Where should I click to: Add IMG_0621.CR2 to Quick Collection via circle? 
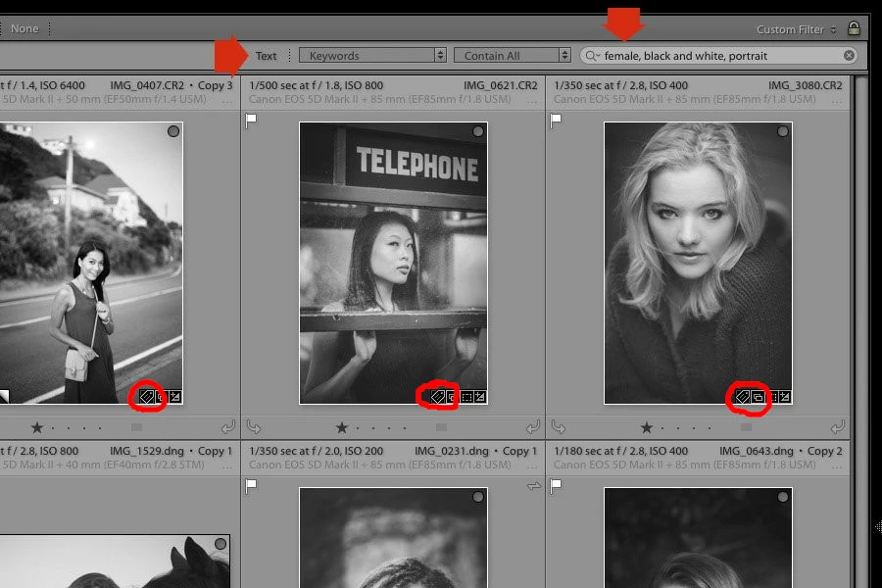(x=478, y=131)
